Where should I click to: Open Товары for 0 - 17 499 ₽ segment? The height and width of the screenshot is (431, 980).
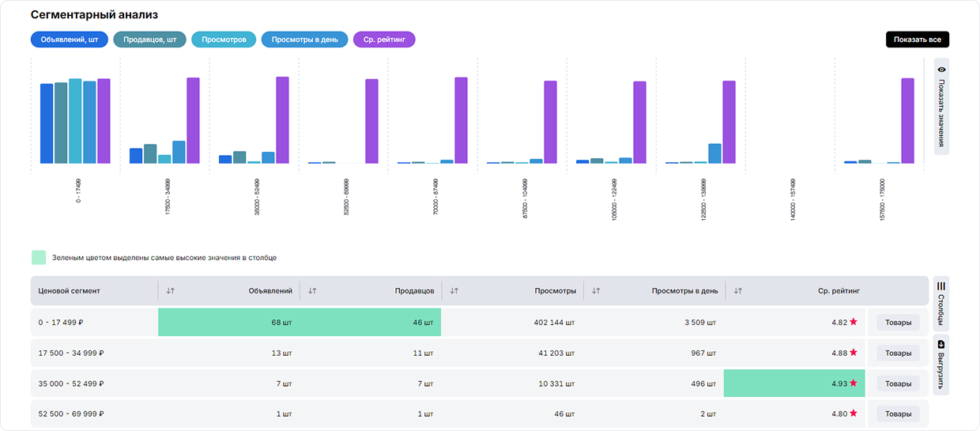pos(898,323)
